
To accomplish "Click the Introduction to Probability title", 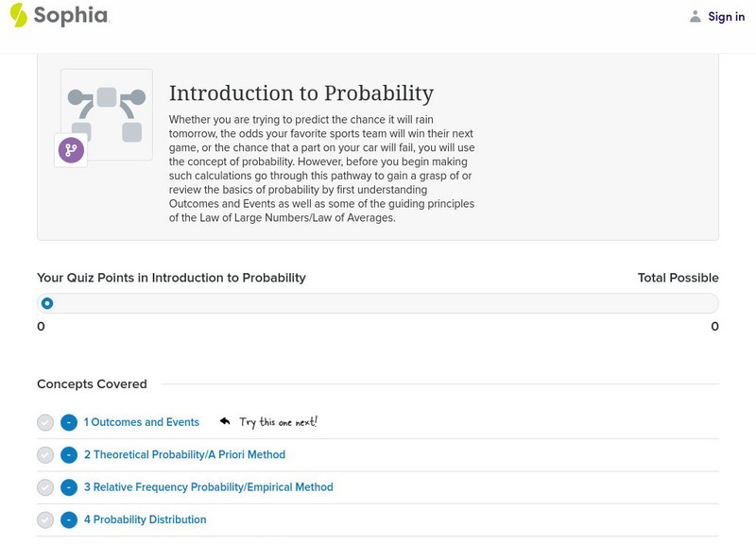I will (301, 93).
